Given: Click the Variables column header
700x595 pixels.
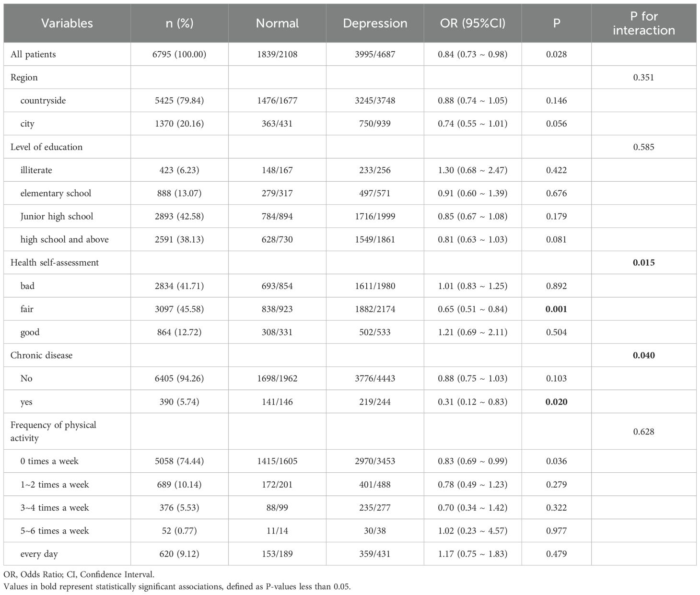Looking at the screenshot, I should pyautogui.click(x=67, y=23).
